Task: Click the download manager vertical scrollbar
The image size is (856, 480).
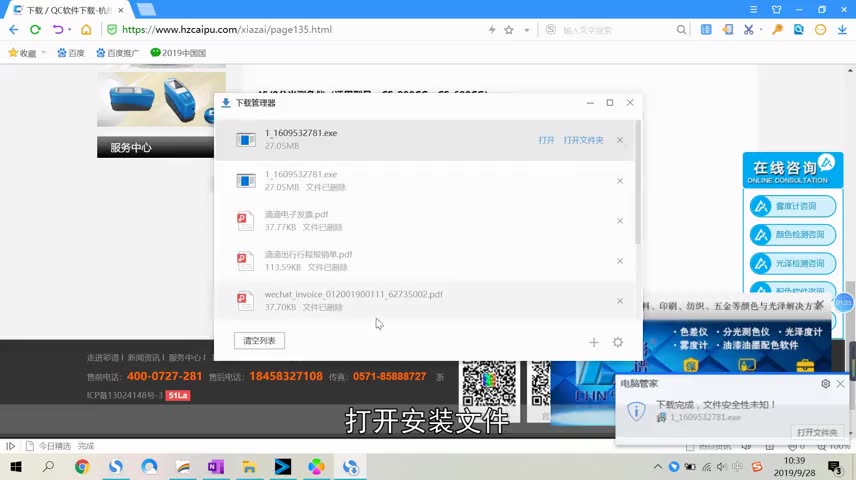Action: [638, 182]
